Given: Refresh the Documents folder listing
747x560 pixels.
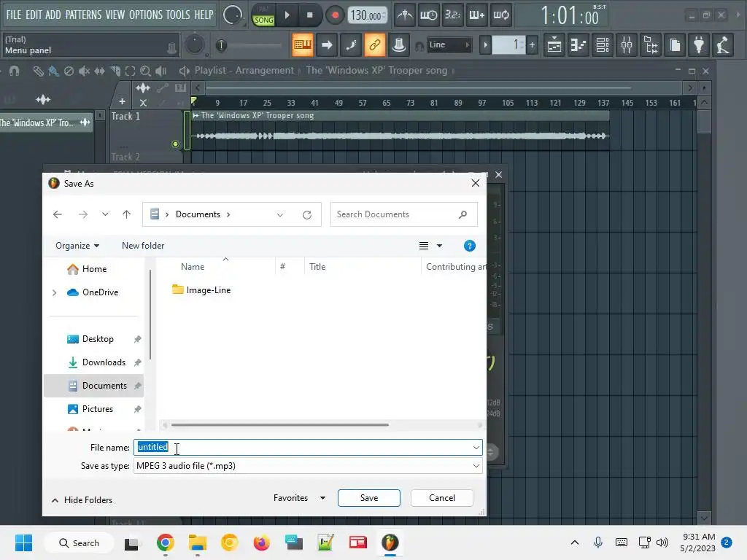Looking at the screenshot, I should pyautogui.click(x=307, y=215).
